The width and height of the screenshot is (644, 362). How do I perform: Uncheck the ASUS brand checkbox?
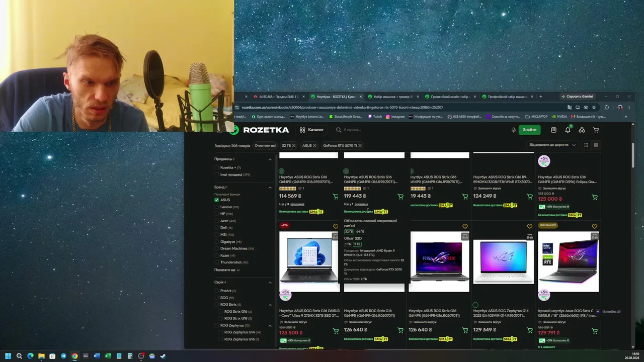217,200
